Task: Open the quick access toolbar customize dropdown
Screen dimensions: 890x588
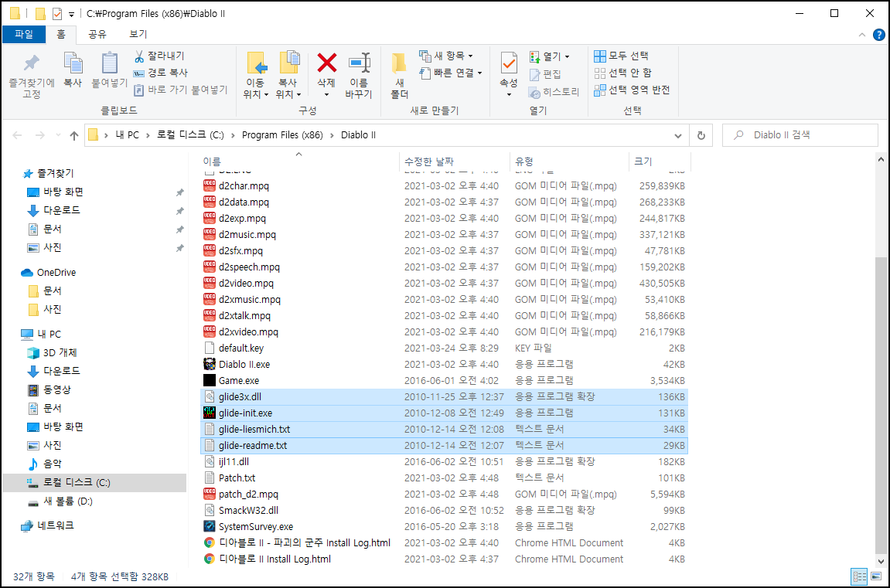Action: tap(71, 14)
